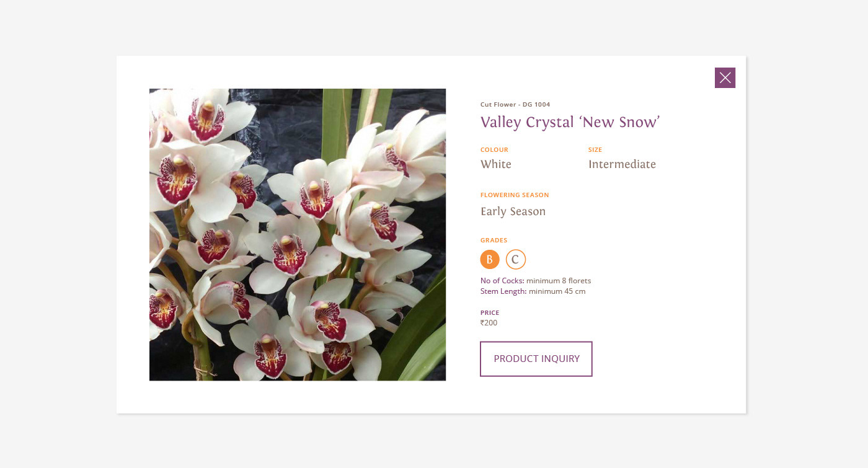Select grade B
The width and height of the screenshot is (868, 468).
pos(489,260)
